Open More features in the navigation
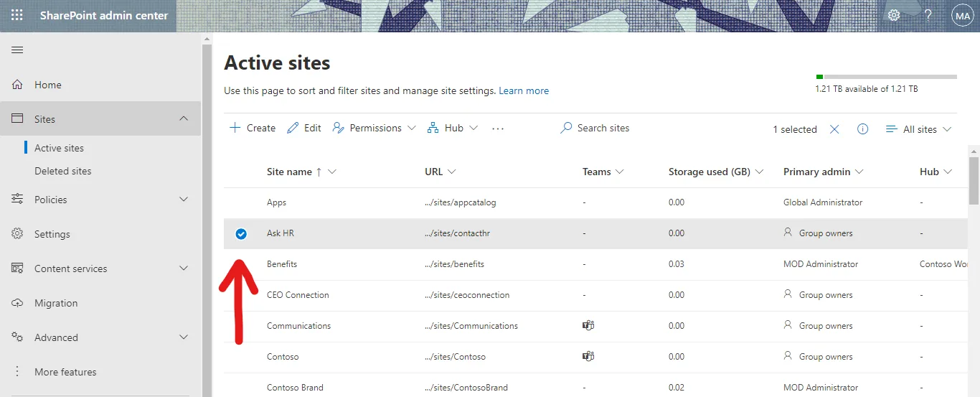This screenshot has height=397, width=980. 65,372
